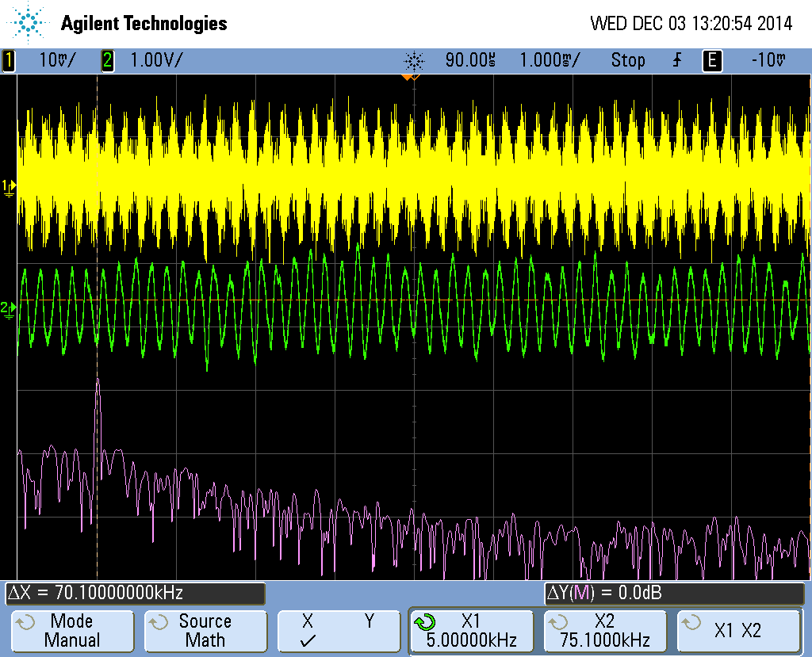Select the X1 cursor at 5.00000kHz
The image size is (812, 657).
pyautogui.click(x=472, y=631)
